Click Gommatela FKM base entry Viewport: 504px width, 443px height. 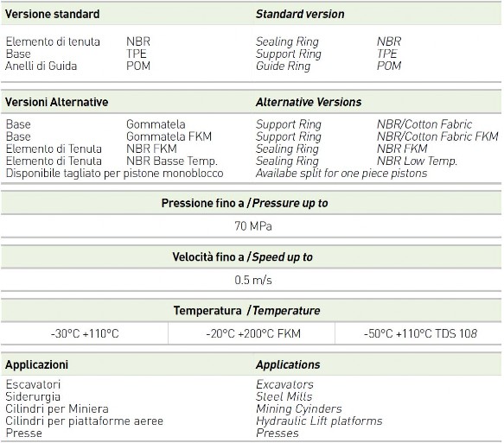pos(169,136)
